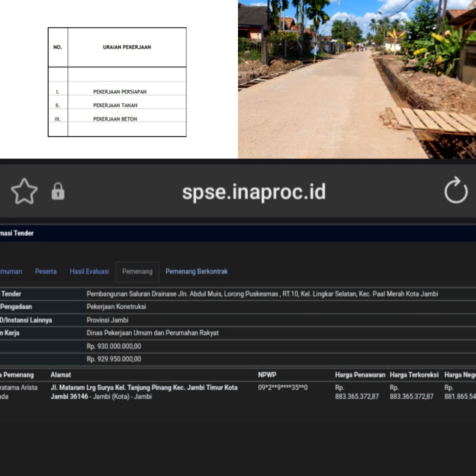476x476 pixels.
Task: Click the Harga Penawaran column header
Action: click(360, 375)
